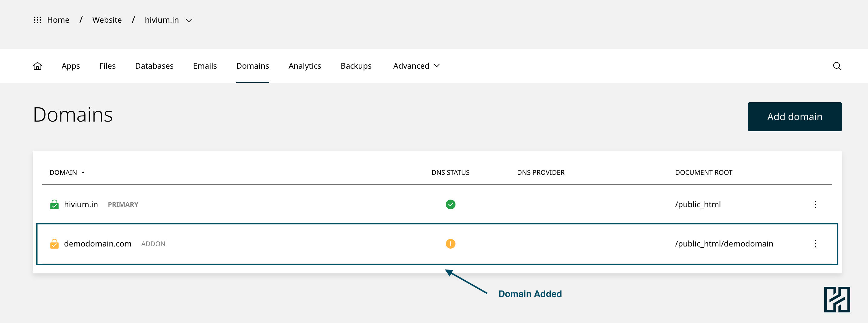Open the three-dot menu for hivium.in
The width and height of the screenshot is (868, 323).
click(x=815, y=204)
